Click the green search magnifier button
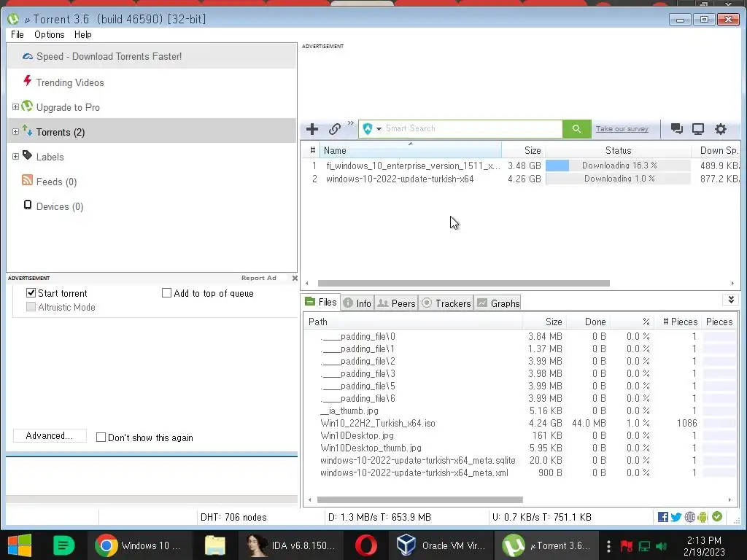 576,128
